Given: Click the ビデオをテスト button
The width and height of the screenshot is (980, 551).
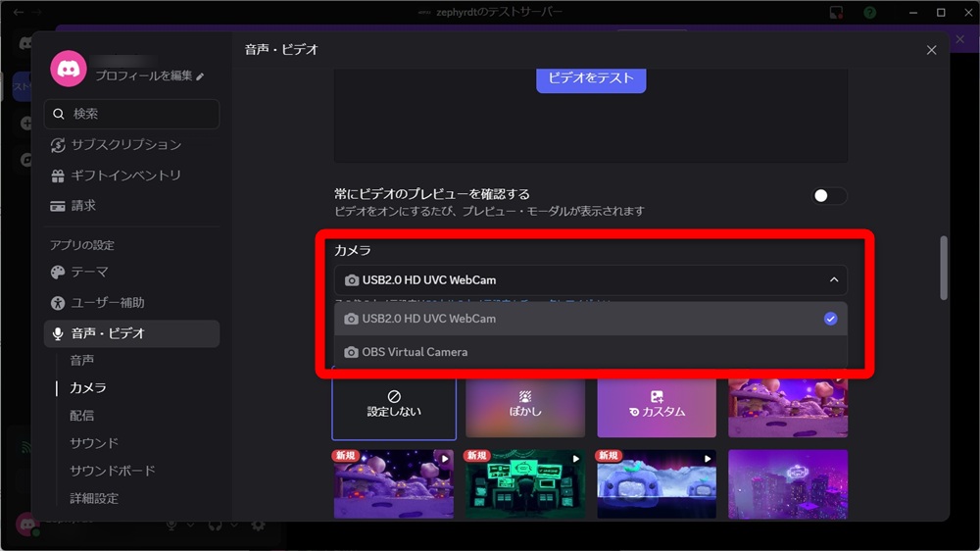Looking at the screenshot, I should pos(591,78).
